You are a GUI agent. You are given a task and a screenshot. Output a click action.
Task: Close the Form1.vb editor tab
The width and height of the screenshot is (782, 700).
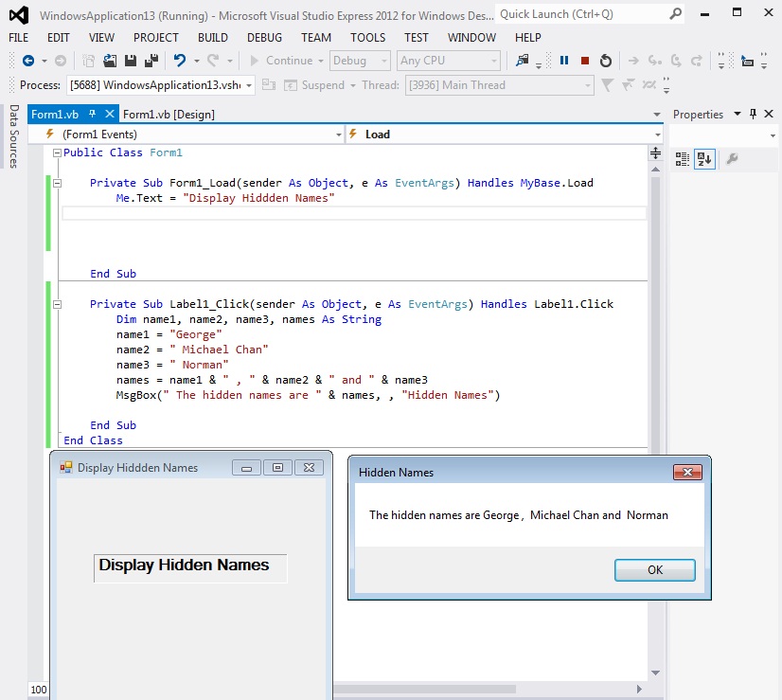(x=110, y=114)
